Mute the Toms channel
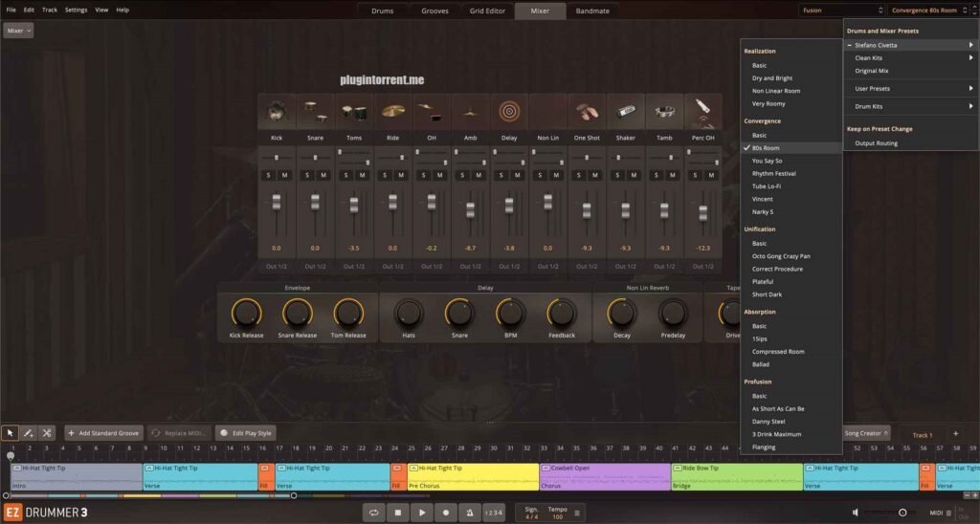Viewport: 980px width, 524px height. [x=362, y=176]
